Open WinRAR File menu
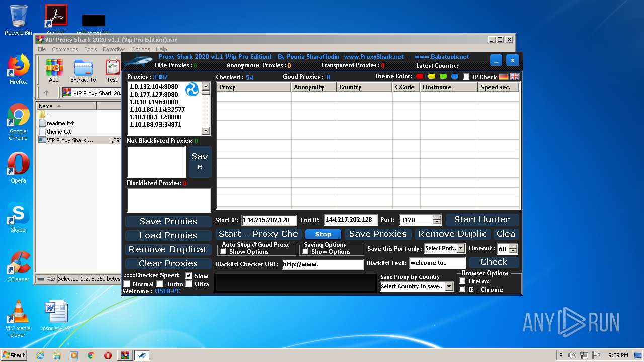 [42, 49]
